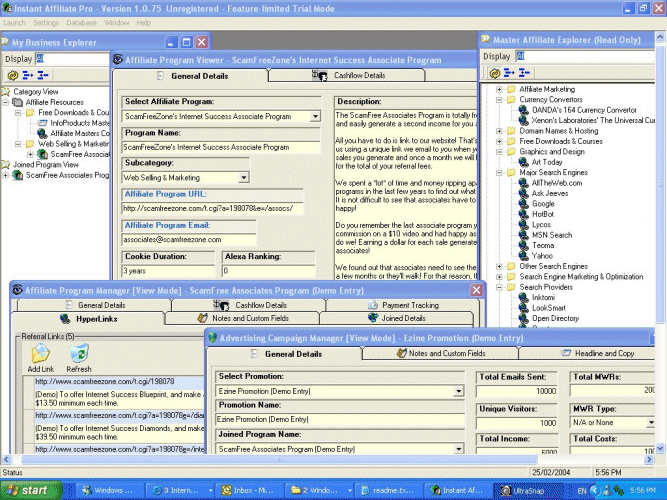The width and height of the screenshot is (667, 500).
Task: Click globe icon beside Inktomi
Action: (x=524, y=297)
